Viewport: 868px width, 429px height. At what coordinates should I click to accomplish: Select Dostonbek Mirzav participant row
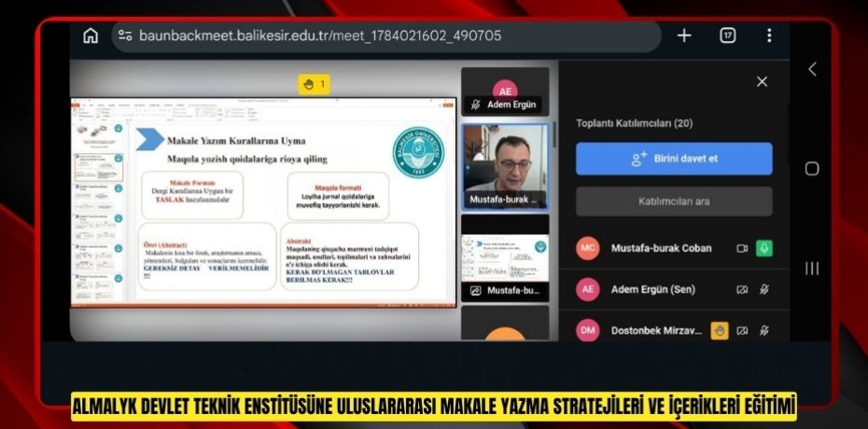674,328
